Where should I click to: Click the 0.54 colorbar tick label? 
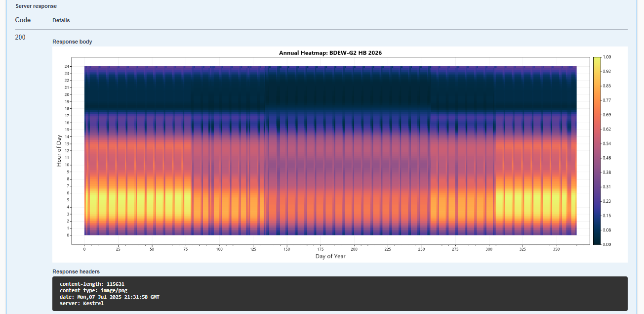tap(607, 143)
